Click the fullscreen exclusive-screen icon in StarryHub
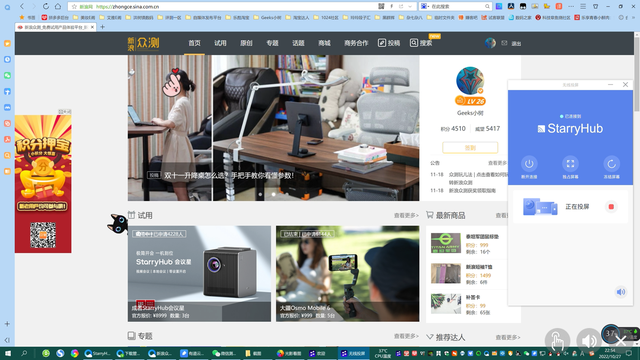This screenshot has width=640, height=360. [x=570, y=164]
